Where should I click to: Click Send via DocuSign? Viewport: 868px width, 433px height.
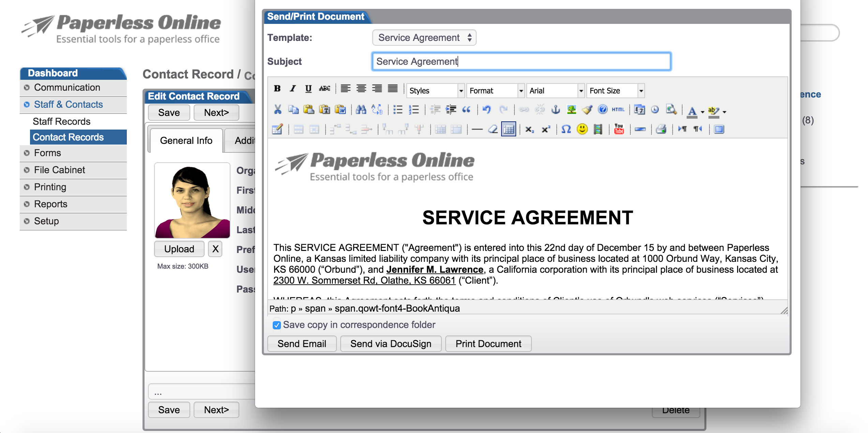pyautogui.click(x=391, y=343)
